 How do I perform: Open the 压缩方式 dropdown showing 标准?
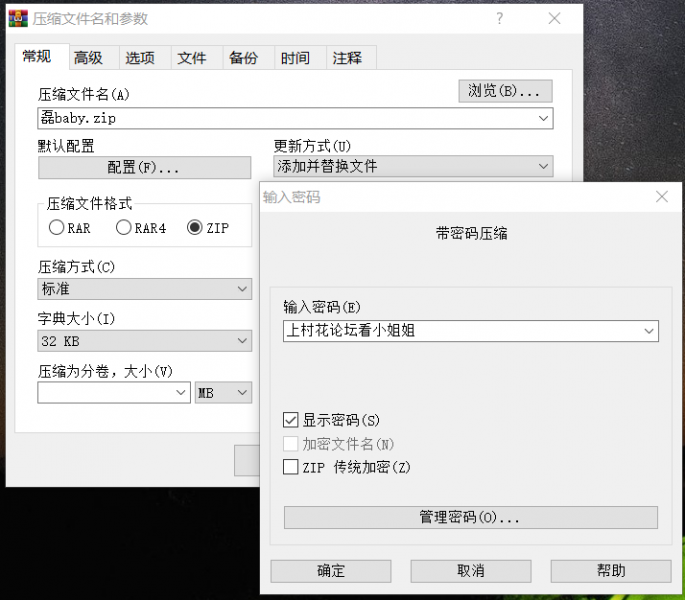tap(145, 289)
